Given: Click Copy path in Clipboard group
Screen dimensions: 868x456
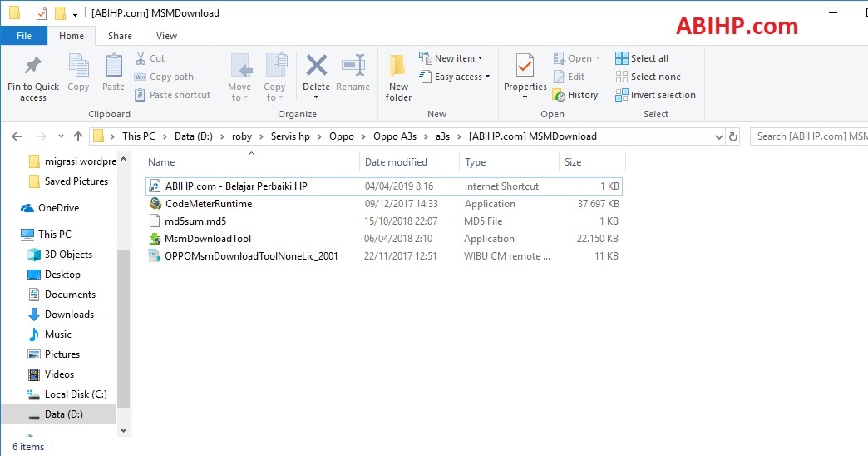Looking at the screenshot, I should (165, 77).
